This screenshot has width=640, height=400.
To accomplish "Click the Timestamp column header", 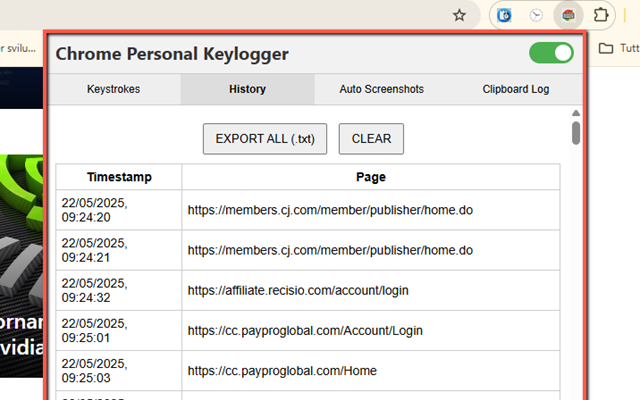I will click(119, 177).
